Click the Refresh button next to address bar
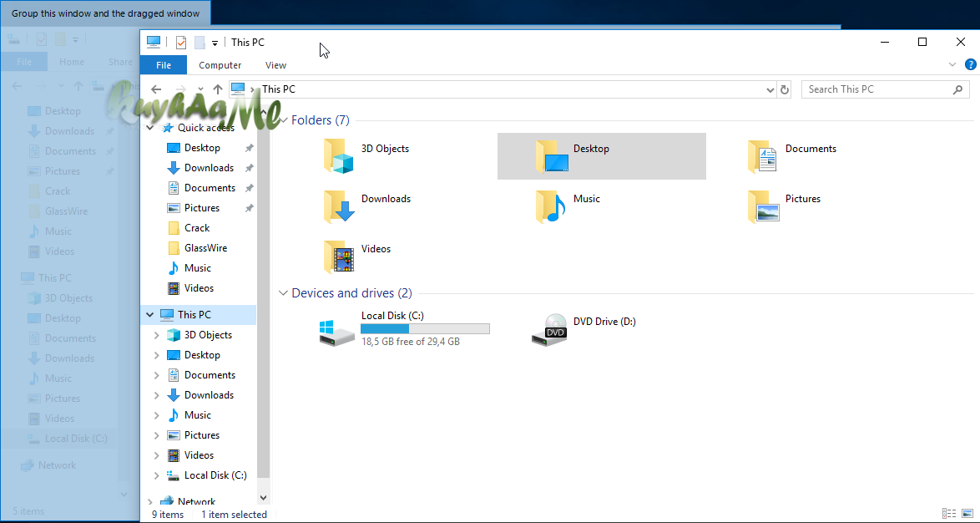The height and width of the screenshot is (523, 980). [785, 89]
